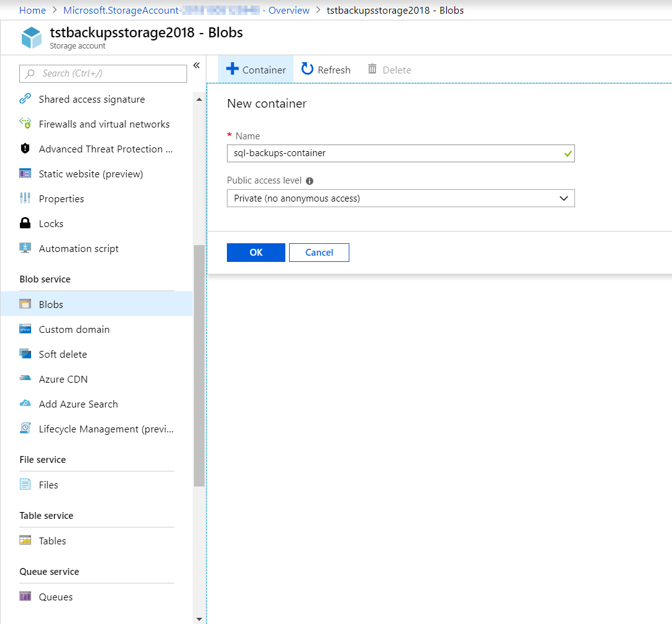Click the Lifecycle Management icon
Screen dimensions: 672x624
tap(25, 429)
